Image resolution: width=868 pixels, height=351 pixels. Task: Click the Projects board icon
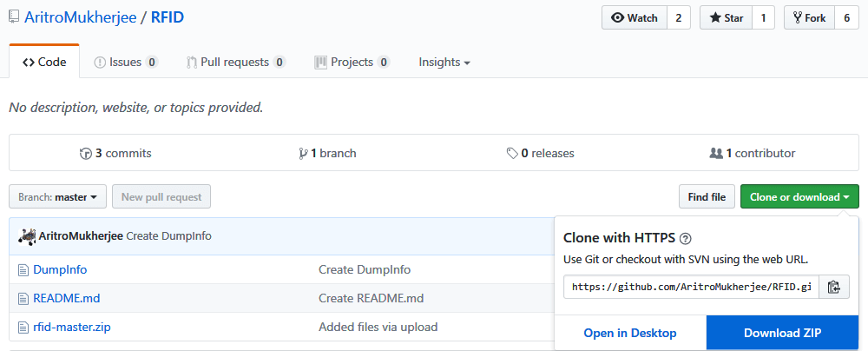pyautogui.click(x=320, y=63)
